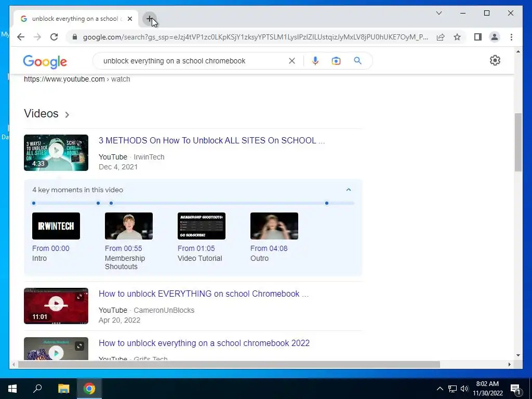Open the network status tray icon

tap(453, 389)
